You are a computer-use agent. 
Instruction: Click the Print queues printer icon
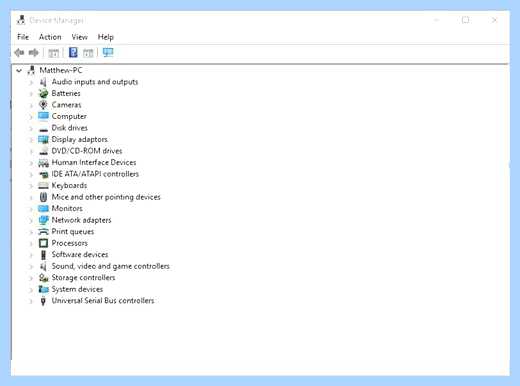[43, 232]
